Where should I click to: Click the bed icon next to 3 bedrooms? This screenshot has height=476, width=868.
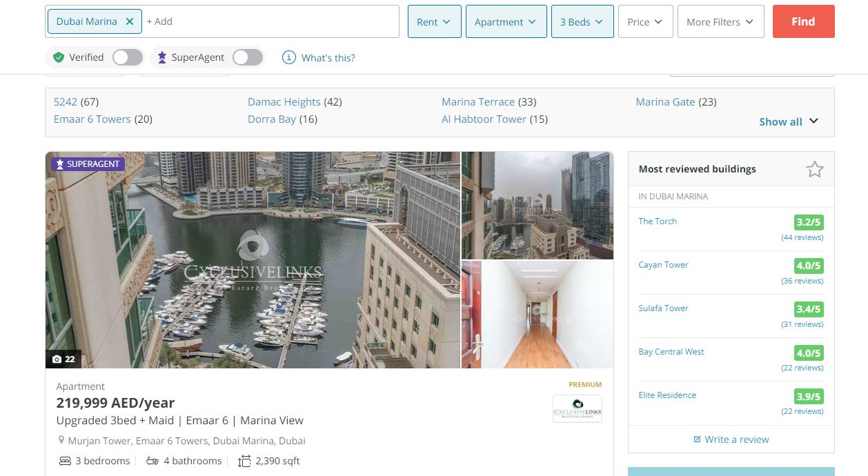coord(65,461)
